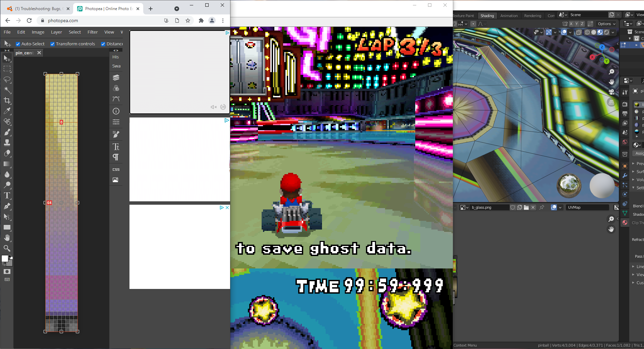Toggle Auto-Select checkbox in Photopea
644x349 pixels.
point(18,44)
